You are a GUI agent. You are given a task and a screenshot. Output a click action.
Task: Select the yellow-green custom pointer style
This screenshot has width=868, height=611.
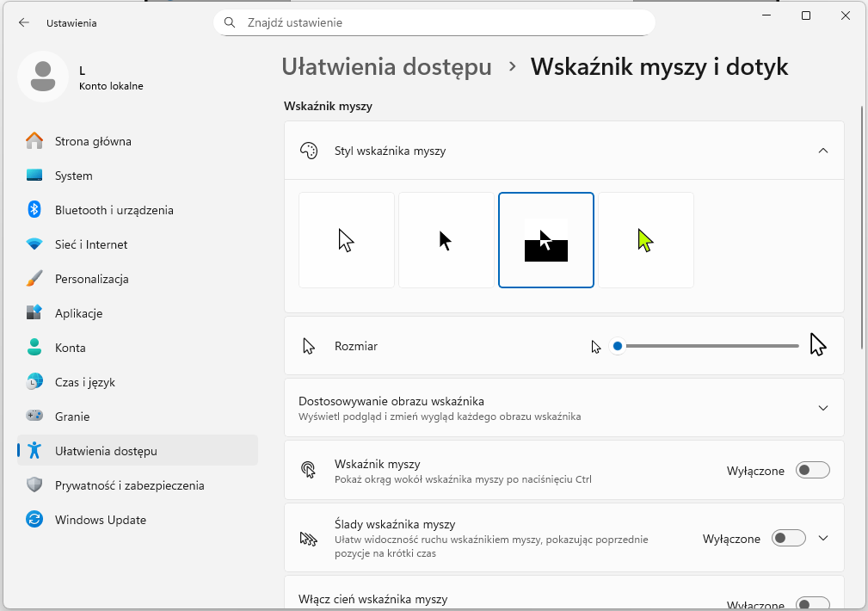645,240
